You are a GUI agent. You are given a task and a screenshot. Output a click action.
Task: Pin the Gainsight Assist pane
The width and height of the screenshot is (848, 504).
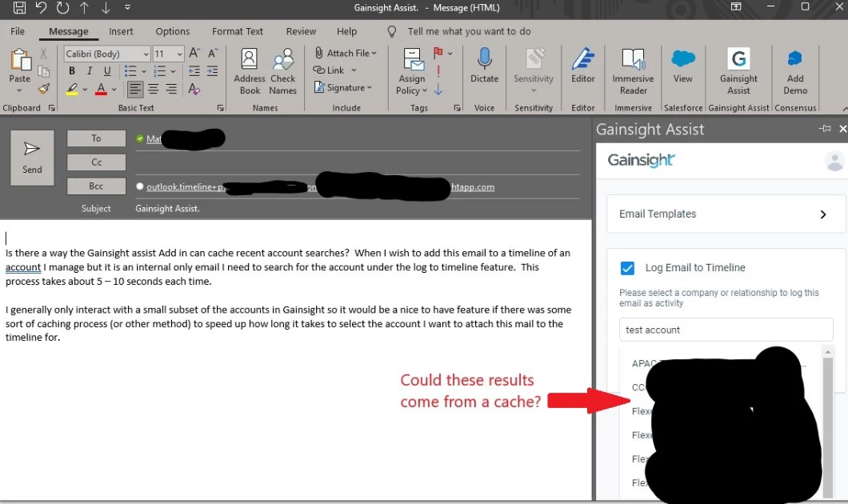825,129
